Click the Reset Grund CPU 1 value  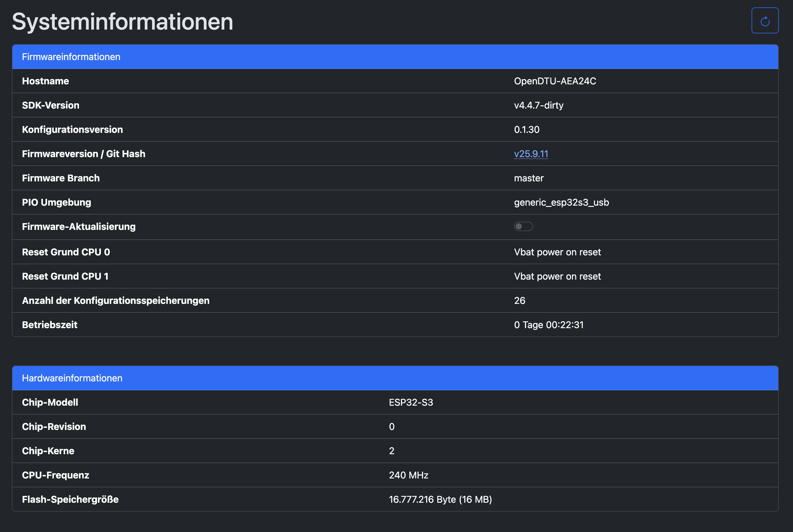(557, 276)
